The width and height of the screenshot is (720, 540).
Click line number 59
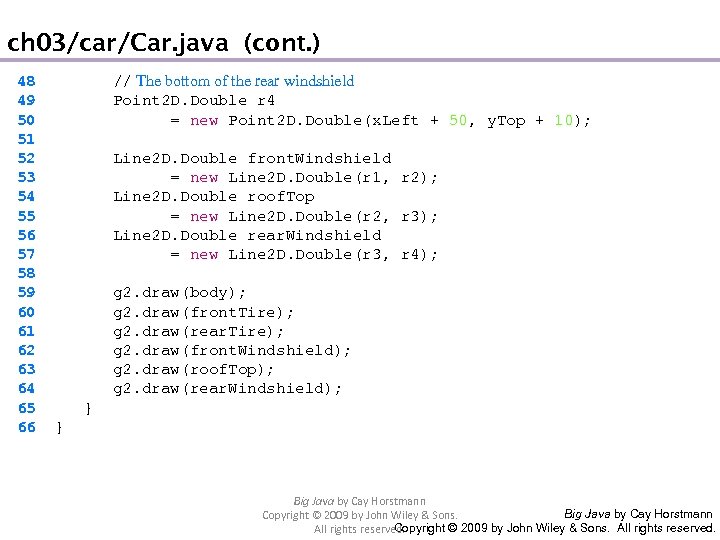point(26,292)
